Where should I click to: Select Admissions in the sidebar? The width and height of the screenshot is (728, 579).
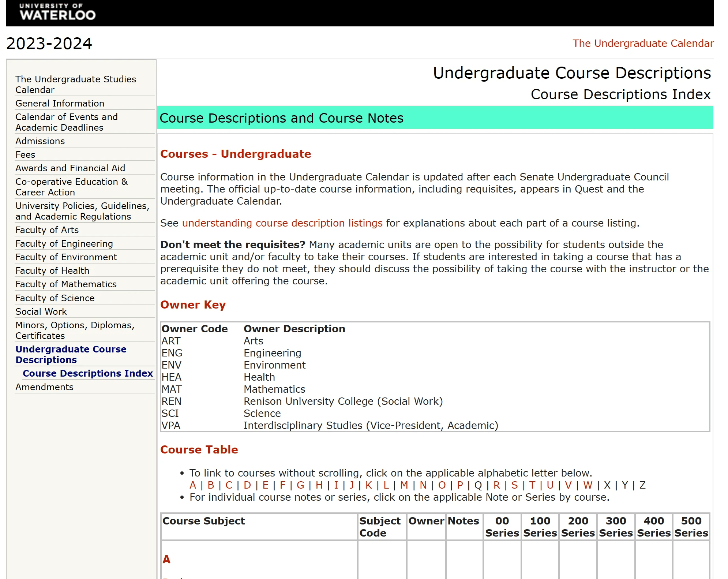point(40,141)
